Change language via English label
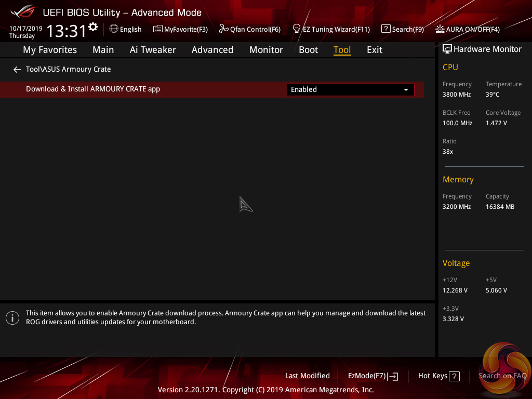The height and width of the screenshot is (399, 532). pos(130,29)
